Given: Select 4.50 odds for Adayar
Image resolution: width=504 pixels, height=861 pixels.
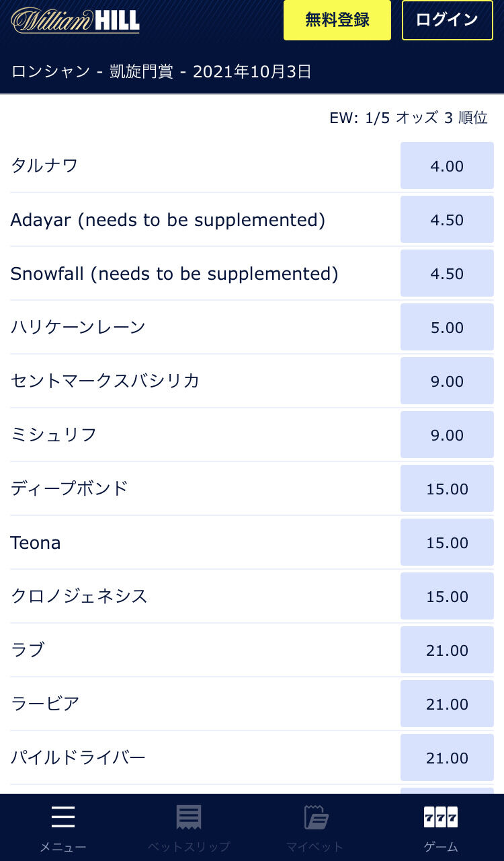Looking at the screenshot, I should [x=447, y=219].
